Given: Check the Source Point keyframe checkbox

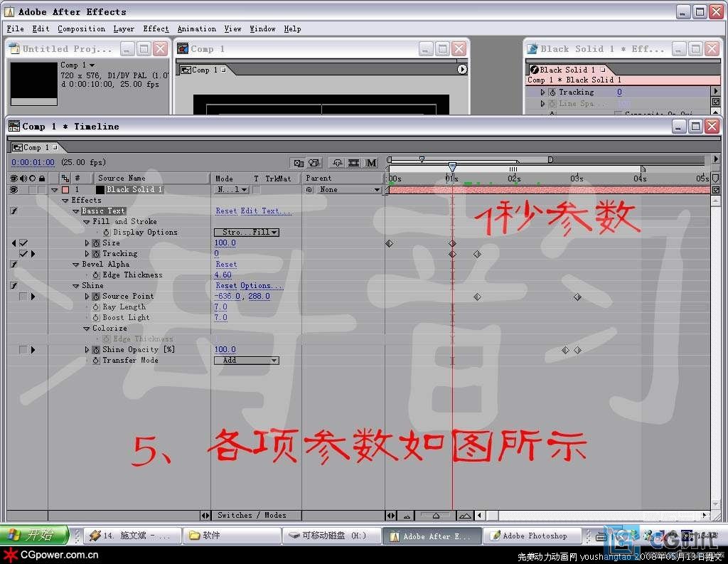Looking at the screenshot, I should (23, 297).
